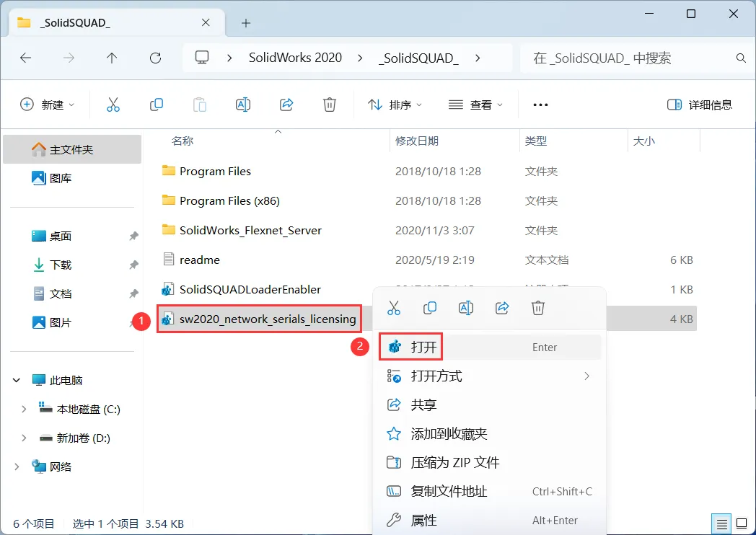Rename using the toolbar rename icon
The height and width of the screenshot is (535, 756).
243,105
